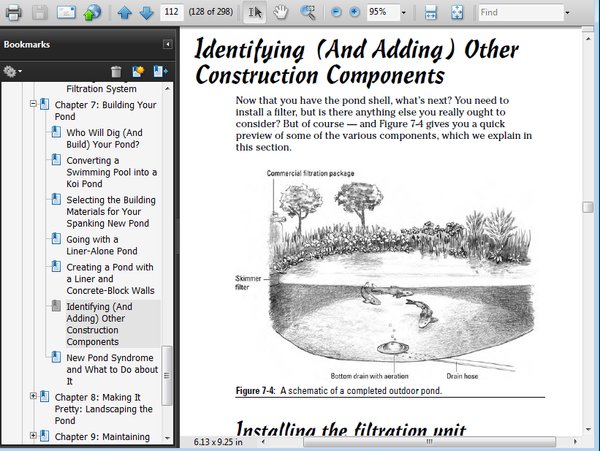600x451 pixels.
Task: Click the New Bookmark icon
Action: 138,72
